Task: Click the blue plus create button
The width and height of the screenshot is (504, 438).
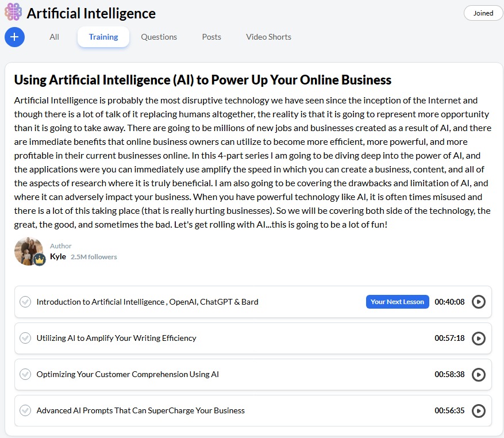Action: (x=14, y=37)
